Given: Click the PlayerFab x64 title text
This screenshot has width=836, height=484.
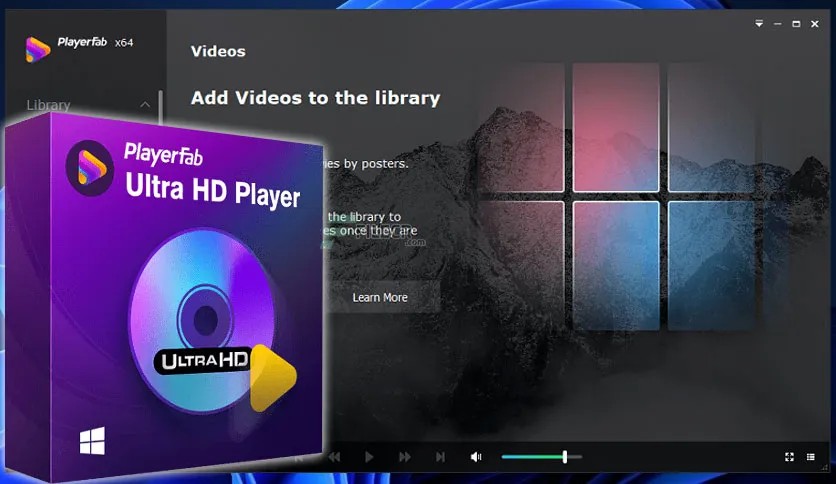Looking at the screenshot, I should 95,42.
